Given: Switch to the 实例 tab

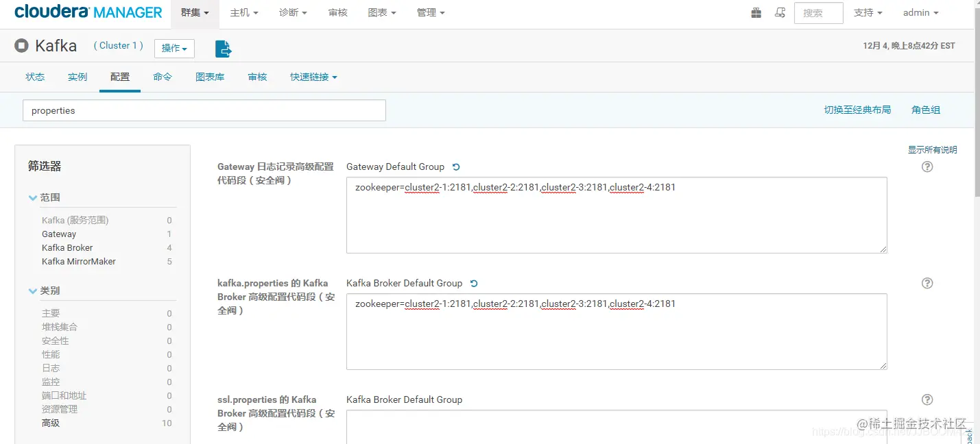Looking at the screenshot, I should (x=77, y=77).
